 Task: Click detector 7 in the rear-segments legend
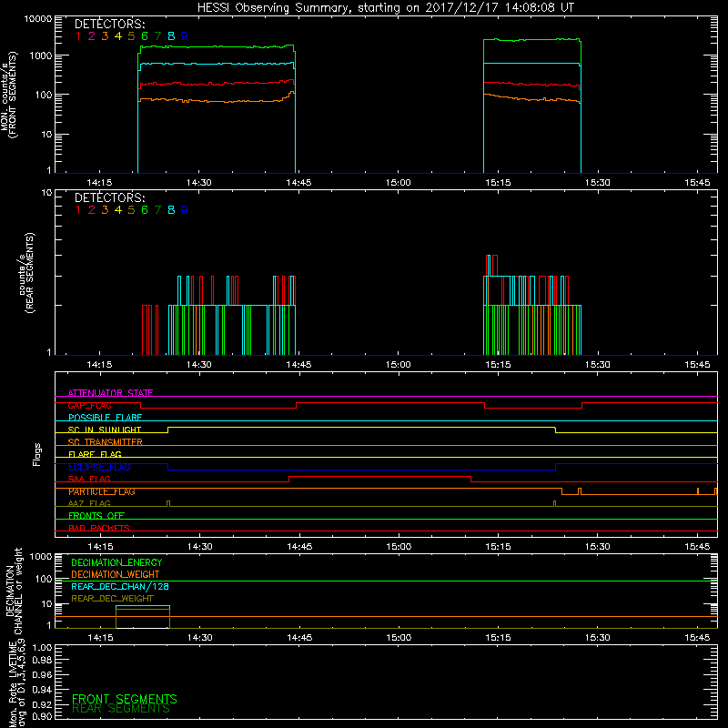[157, 210]
